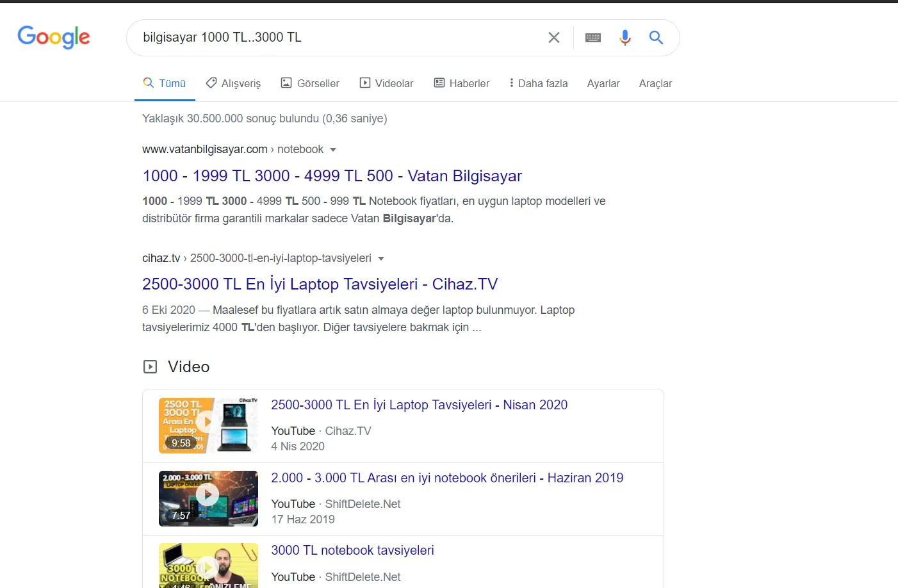Click the Video section play icon
Image resolution: width=898 pixels, height=588 pixels.
pos(150,367)
